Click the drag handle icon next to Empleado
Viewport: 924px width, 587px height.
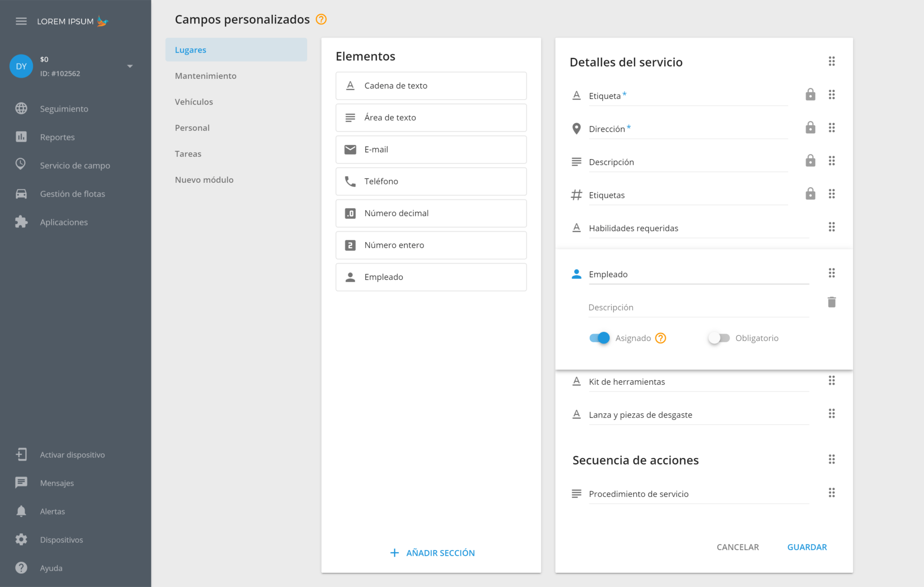832,273
